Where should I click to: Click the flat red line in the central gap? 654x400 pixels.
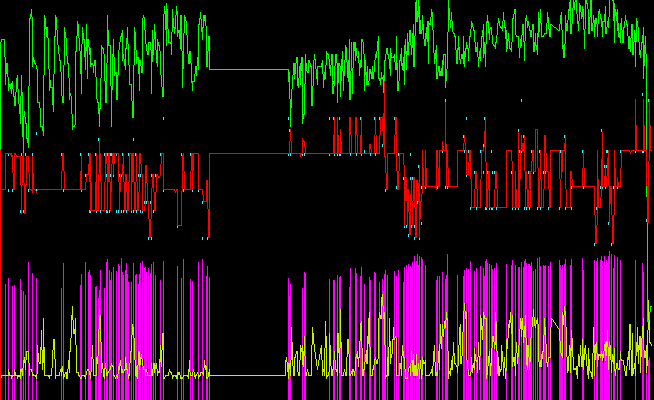click(x=248, y=154)
